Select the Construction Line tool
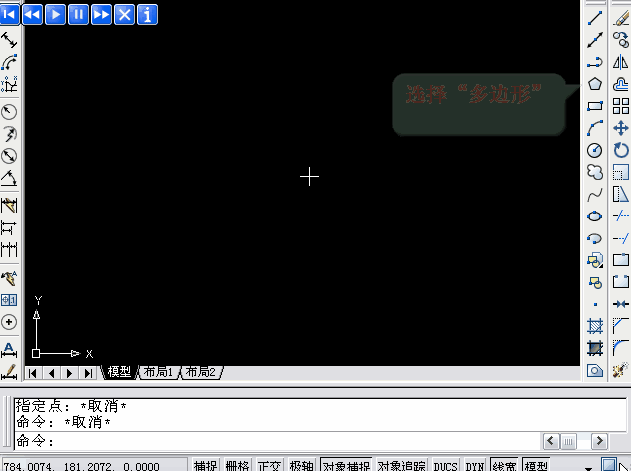This screenshot has width=631, height=471. point(594,40)
